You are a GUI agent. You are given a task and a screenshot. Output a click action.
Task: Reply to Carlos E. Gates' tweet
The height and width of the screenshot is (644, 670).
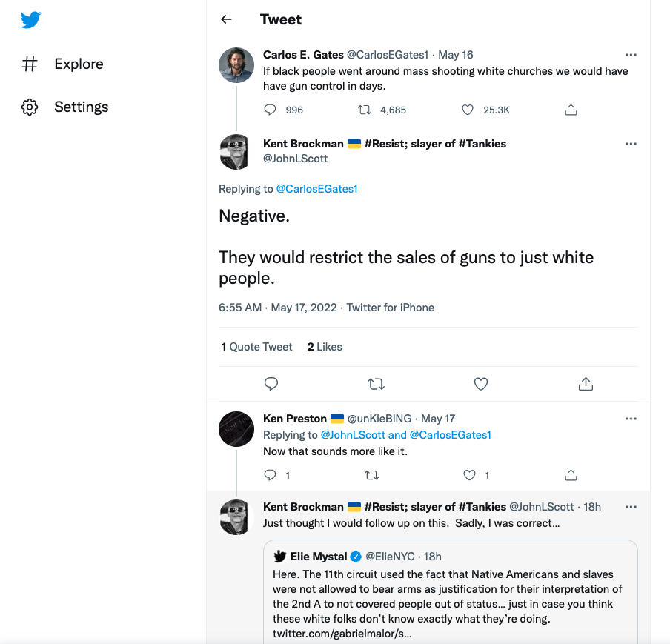(x=271, y=110)
